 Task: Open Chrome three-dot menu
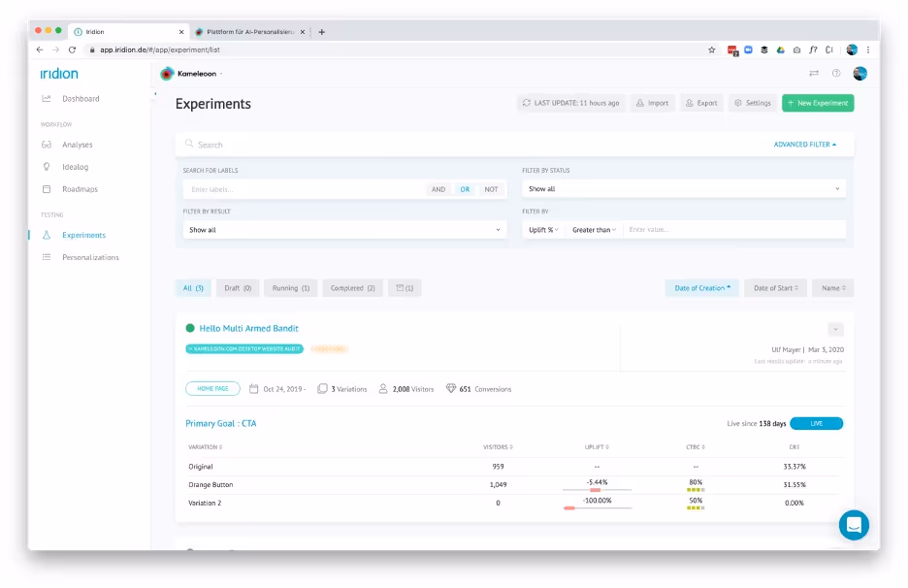coord(868,49)
